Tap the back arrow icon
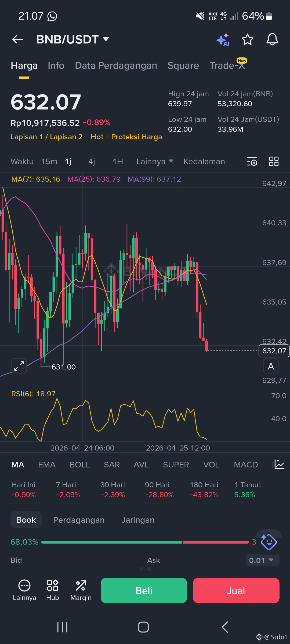Screen dimensions: 290x644 [x=17, y=39]
